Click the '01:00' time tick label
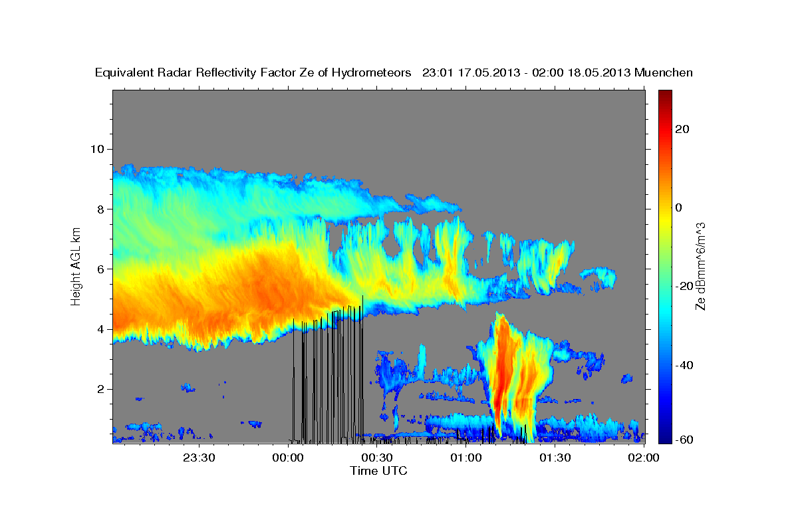 point(466,457)
